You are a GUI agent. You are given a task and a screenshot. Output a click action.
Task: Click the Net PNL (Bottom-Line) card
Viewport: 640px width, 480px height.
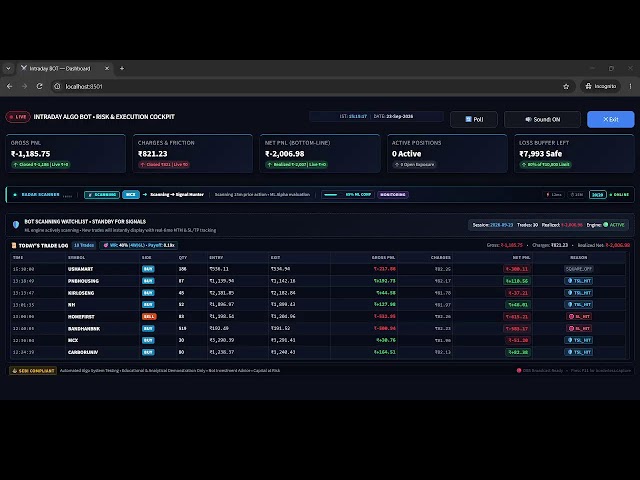(x=320, y=153)
